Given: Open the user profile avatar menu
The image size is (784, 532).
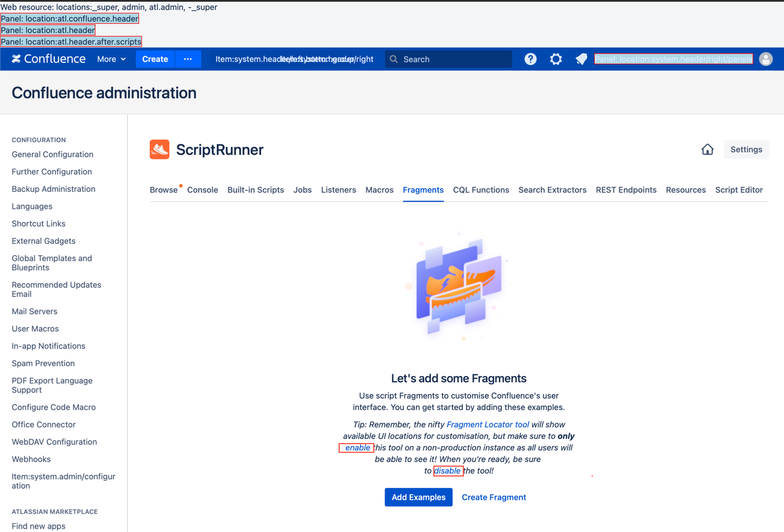Looking at the screenshot, I should (766, 59).
